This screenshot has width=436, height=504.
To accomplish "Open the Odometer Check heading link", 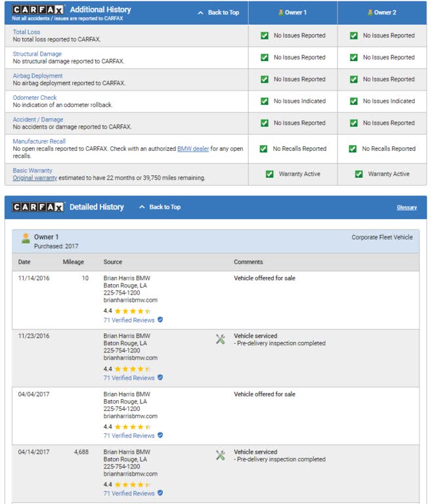I will point(35,98).
